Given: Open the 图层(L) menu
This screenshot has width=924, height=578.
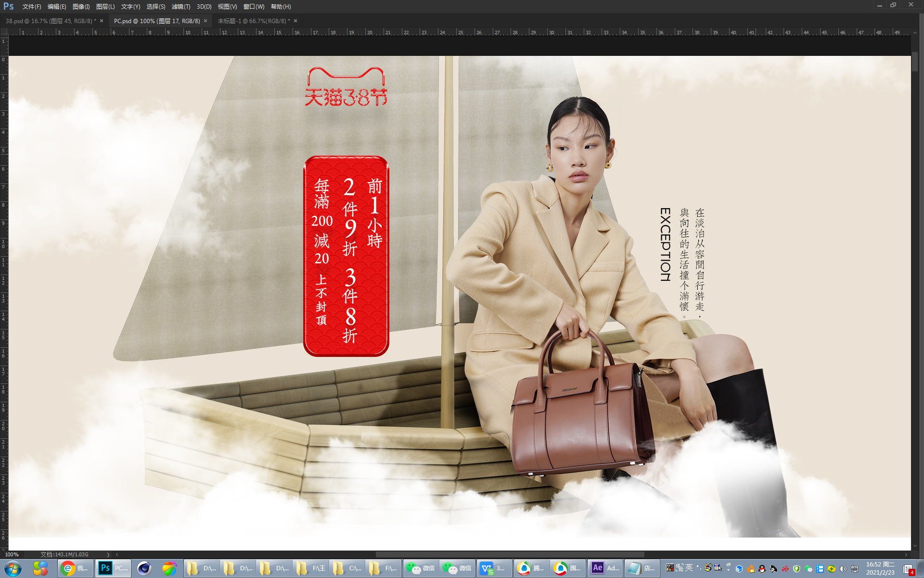Looking at the screenshot, I should pos(105,7).
